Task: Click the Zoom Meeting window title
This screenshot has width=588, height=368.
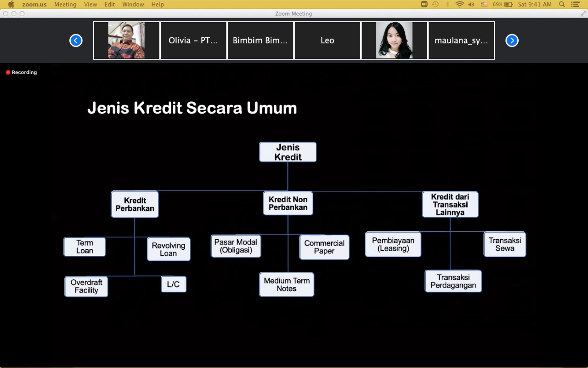Action: [x=294, y=14]
